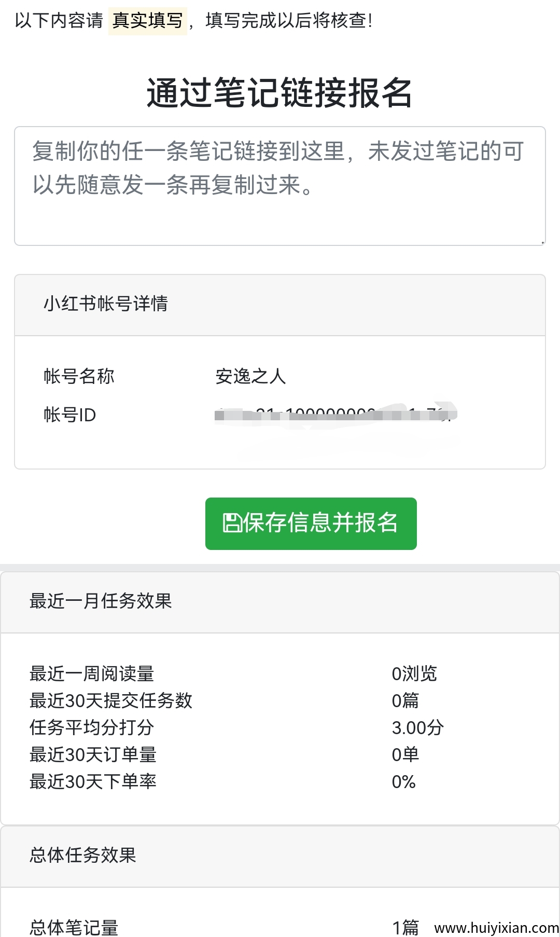Click the 最近30天下单率 0% value
Viewport: 560px width, 937px height.
(x=404, y=781)
